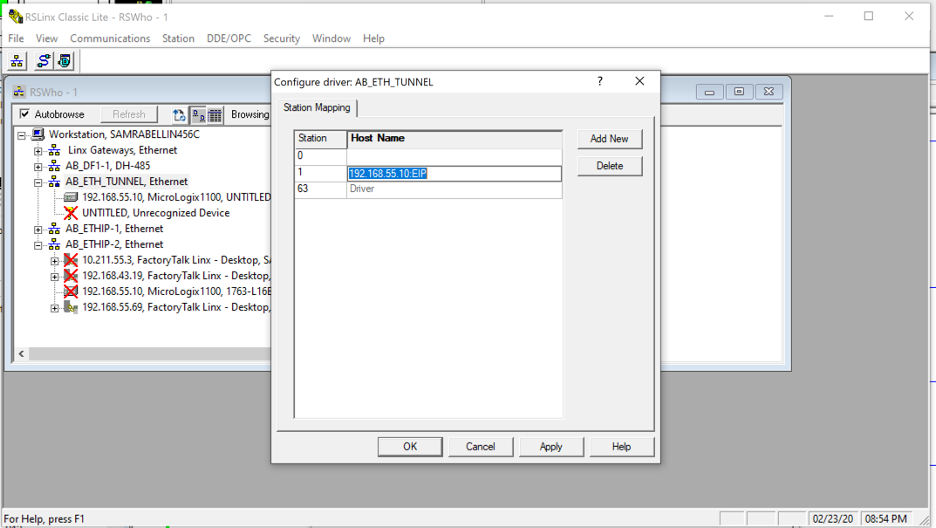Click red X icon of UNTITLED Unrecognized Device
Viewport: 936px width, 528px height.
point(70,213)
